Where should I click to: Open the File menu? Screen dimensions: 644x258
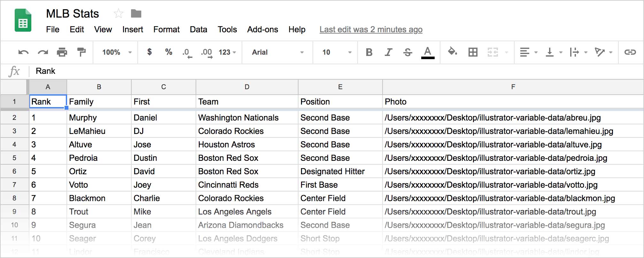(53, 29)
